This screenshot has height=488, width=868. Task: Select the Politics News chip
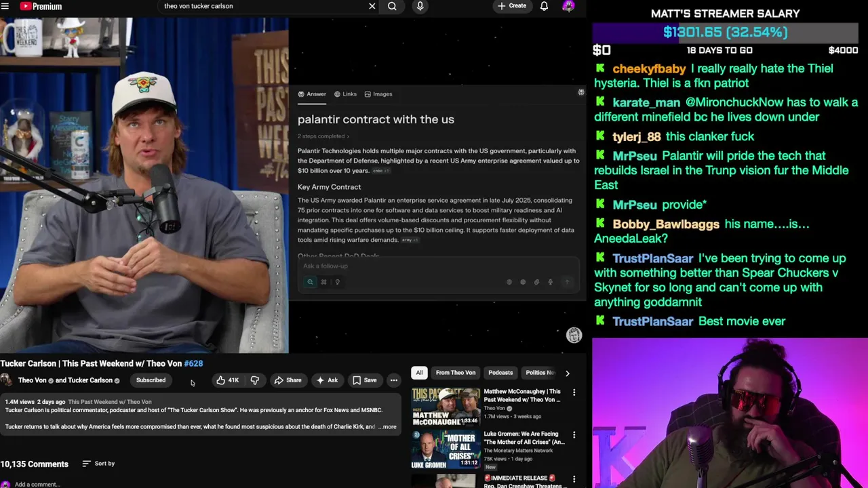(540, 373)
